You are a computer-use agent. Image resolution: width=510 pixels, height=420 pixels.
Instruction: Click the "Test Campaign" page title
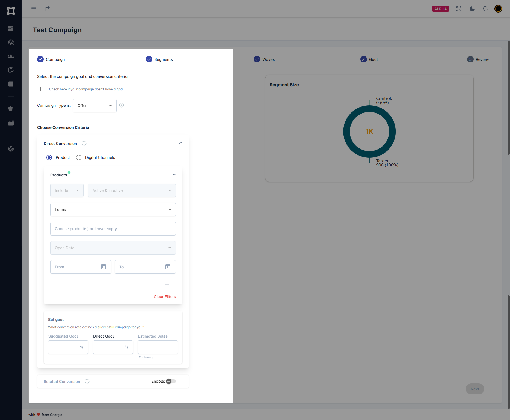tap(57, 30)
